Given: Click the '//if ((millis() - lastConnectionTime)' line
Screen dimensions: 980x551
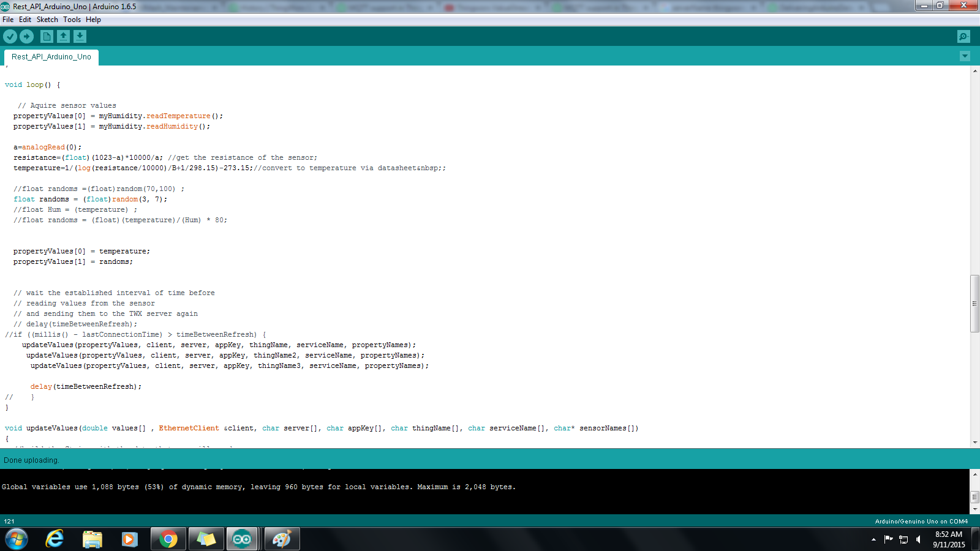Looking at the screenshot, I should pos(135,335).
